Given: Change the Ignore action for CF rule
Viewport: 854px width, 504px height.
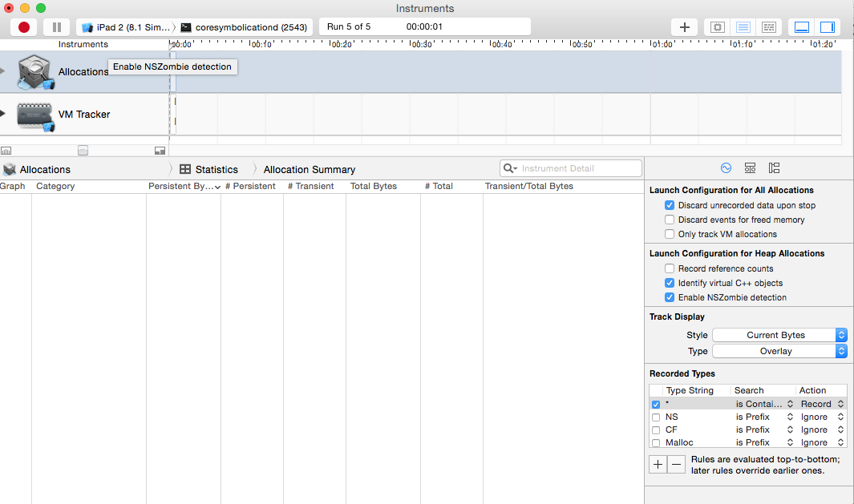Looking at the screenshot, I should click(x=822, y=429).
